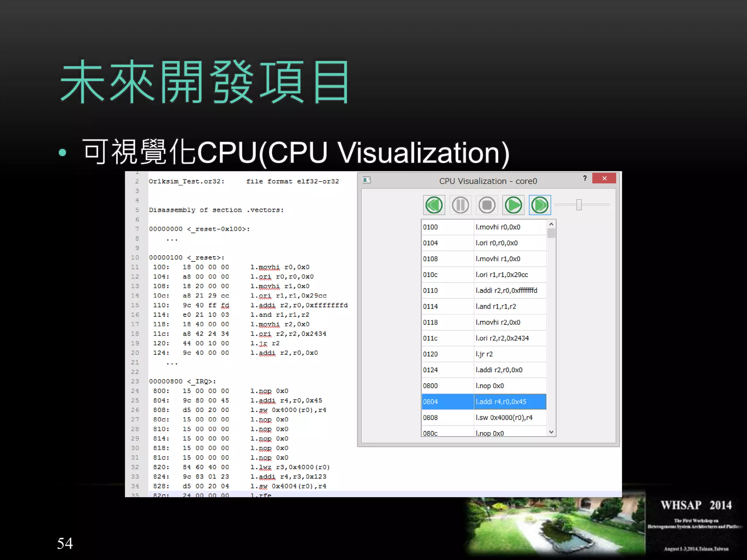Select instruction 'l.jr r2'
The width and height of the screenshot is (747, 560).
tap(510, 354)
